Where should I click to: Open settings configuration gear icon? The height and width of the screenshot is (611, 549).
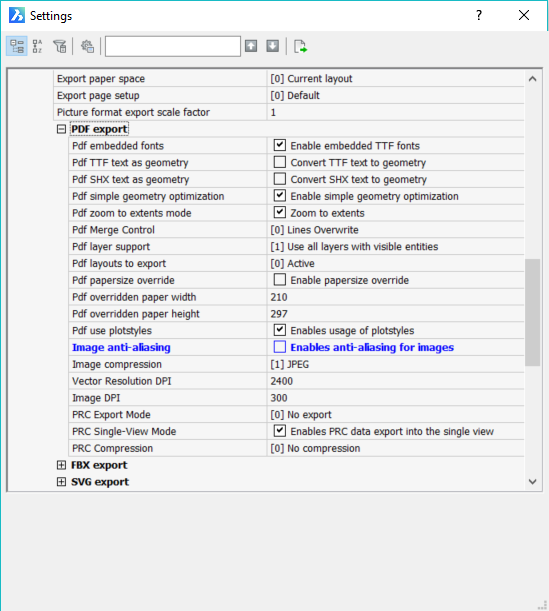tap(88, 46)
